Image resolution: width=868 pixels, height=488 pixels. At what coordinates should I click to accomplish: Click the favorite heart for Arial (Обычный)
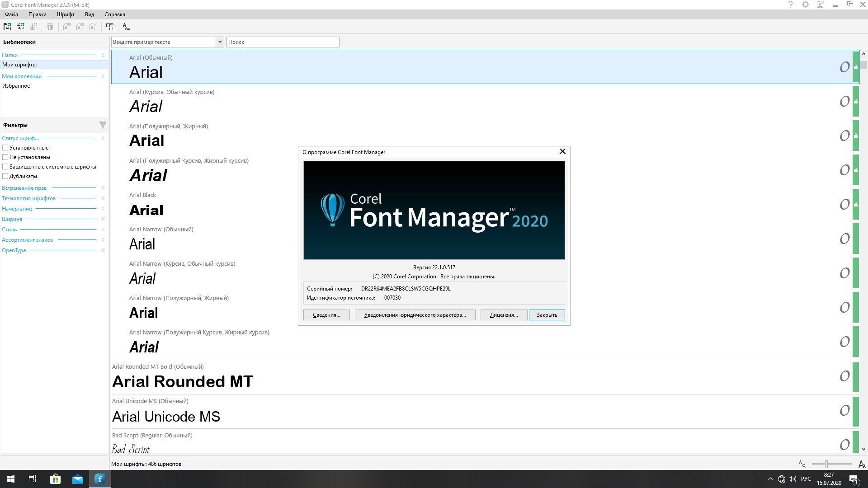(844, 67)
